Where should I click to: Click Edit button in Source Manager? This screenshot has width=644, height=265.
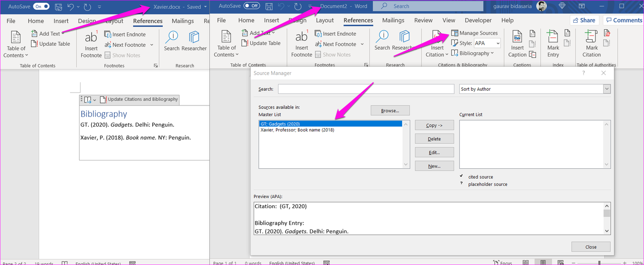pyautogui.click(x=434, y=152)
